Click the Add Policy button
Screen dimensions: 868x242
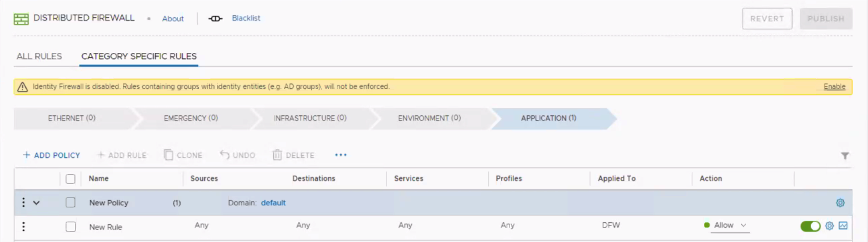point(51,155)
